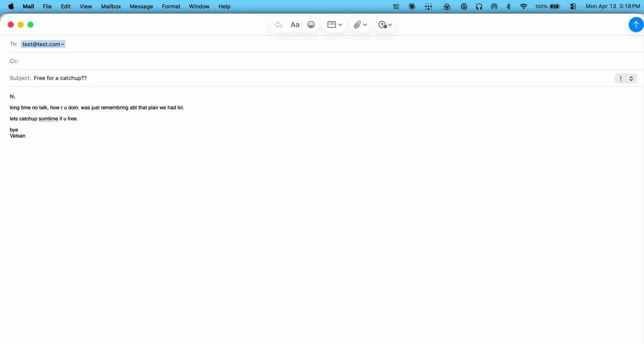
Task: Open the Format menu
Action: tap(171, 7)
